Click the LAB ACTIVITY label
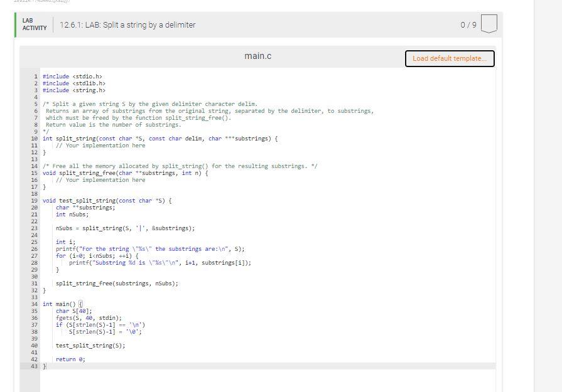This screenshot has height=392, width=562. (x=35, y=24)
